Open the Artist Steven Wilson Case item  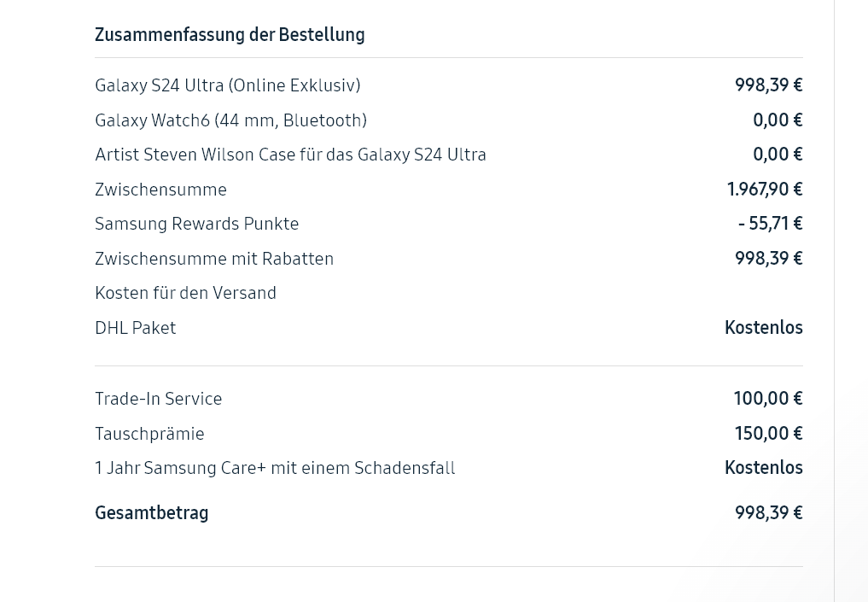(x=290, y=155)
